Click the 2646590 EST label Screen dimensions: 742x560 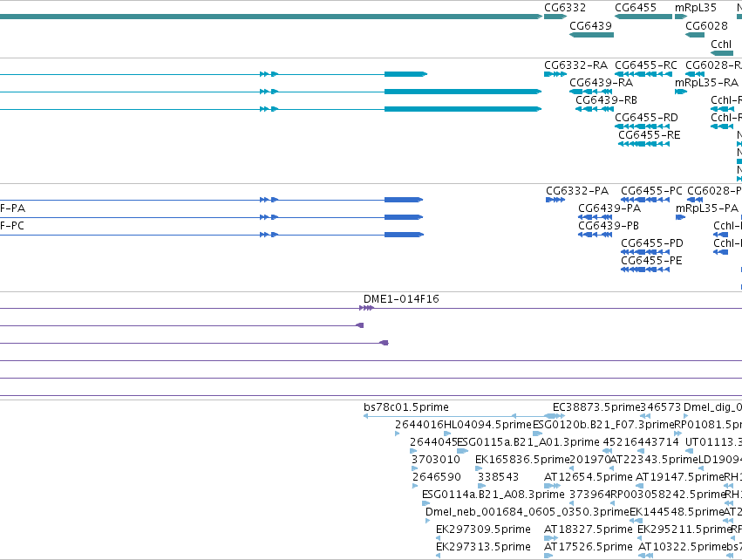[x=436, y=476]
